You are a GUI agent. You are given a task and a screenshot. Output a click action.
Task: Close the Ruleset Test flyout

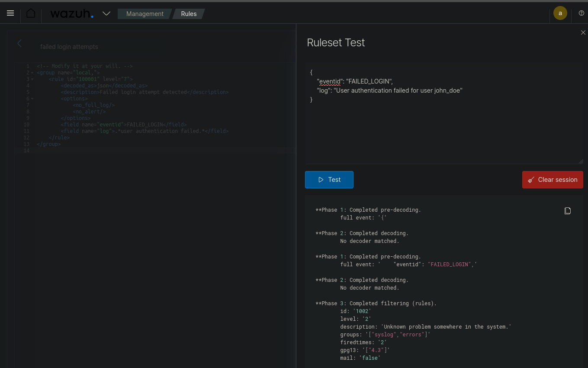pos(583,32)
